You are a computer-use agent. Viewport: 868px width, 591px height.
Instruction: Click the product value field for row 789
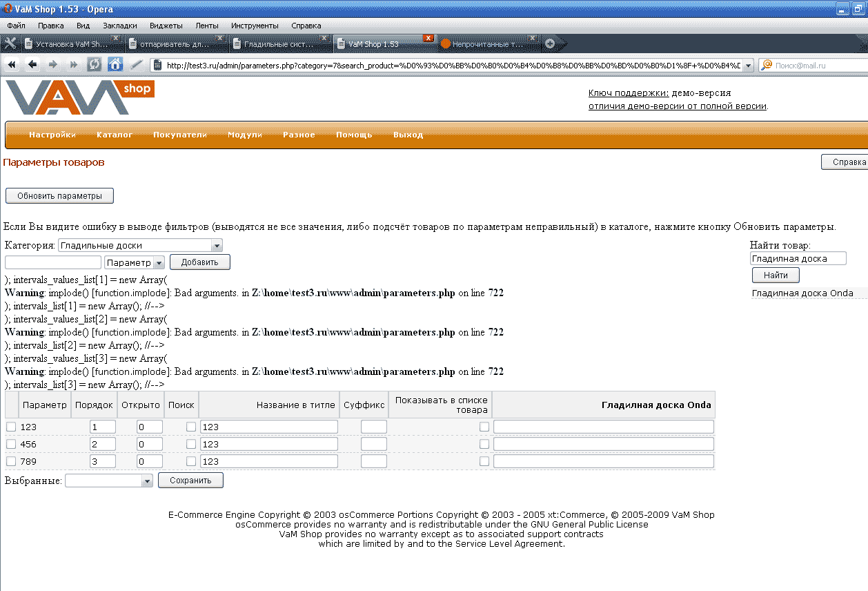pos(604,461)
